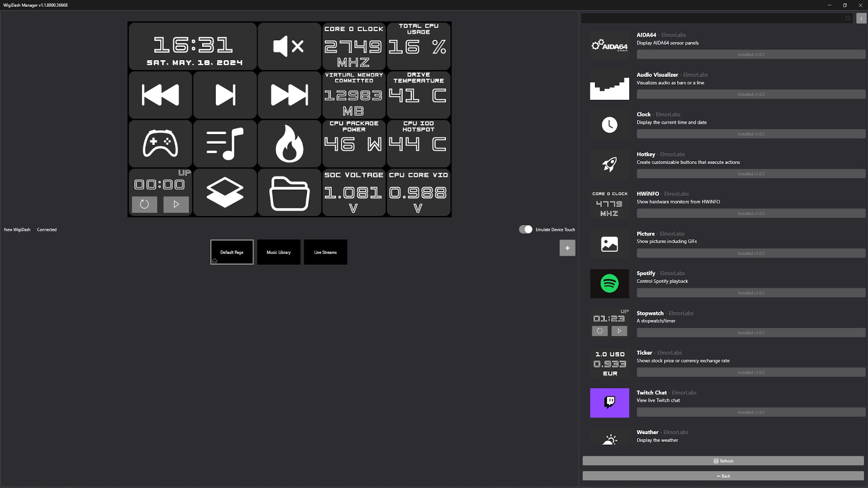Open the game controller widget
The width and height of the screenshot is (868, 488).
pyautogui.click(x=160, y=143)
